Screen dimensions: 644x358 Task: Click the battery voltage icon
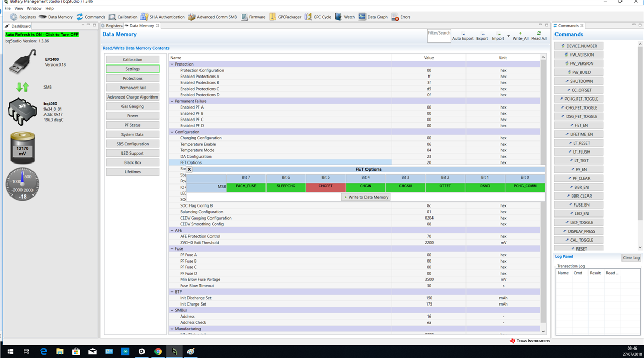[x=23, y=147]
